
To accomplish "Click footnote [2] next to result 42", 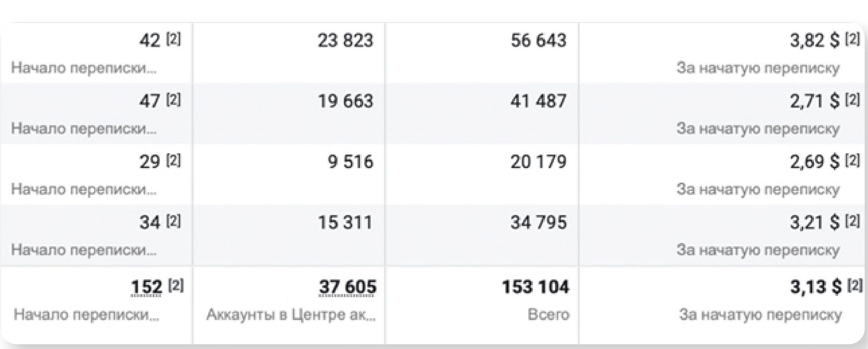I will point(174,39).
